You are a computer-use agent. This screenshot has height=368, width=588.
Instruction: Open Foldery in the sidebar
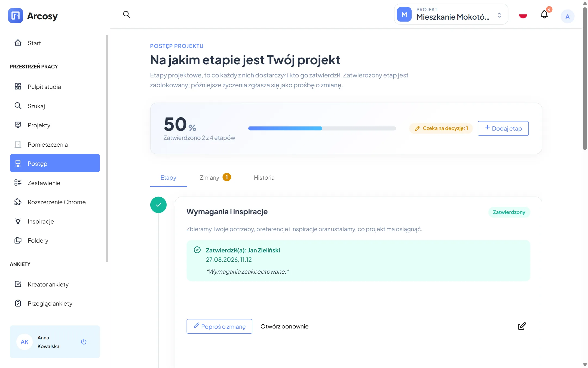click(55, 240)
